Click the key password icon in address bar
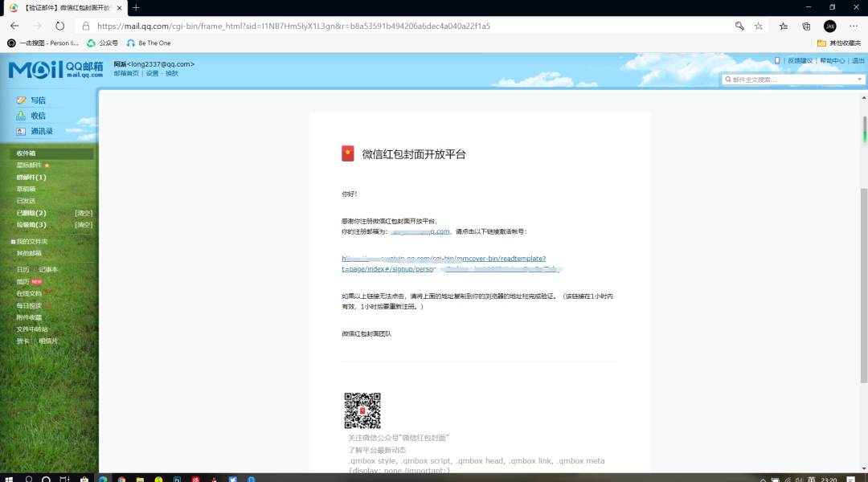The height and width of the screenshot is (482, 868). pyautogui.click(x=739, y=26)
